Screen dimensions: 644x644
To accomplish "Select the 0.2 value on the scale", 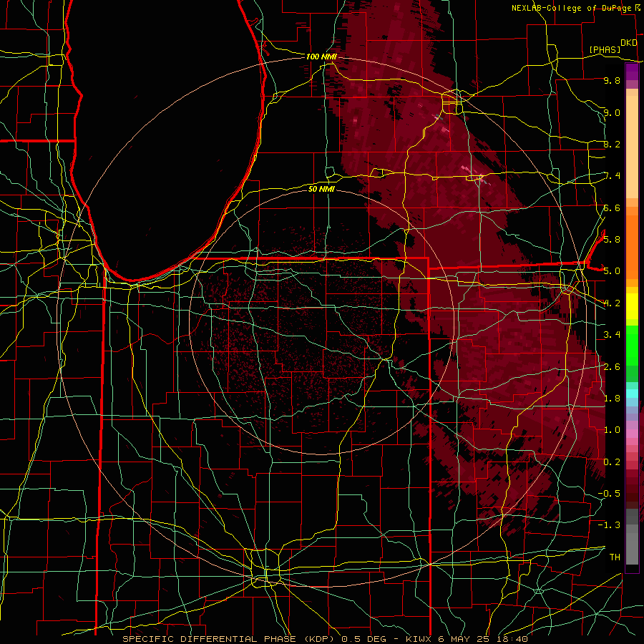I will coord(612,462).
